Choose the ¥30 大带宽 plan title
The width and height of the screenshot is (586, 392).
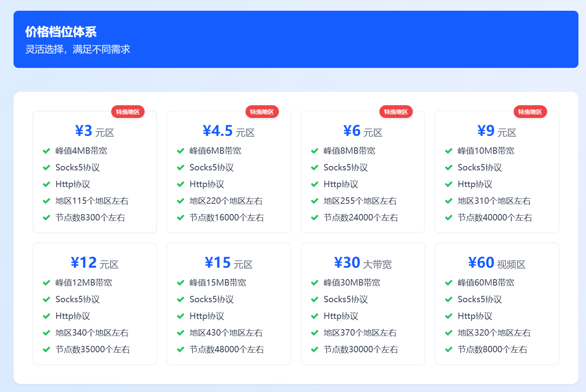[x=363, y=263]
